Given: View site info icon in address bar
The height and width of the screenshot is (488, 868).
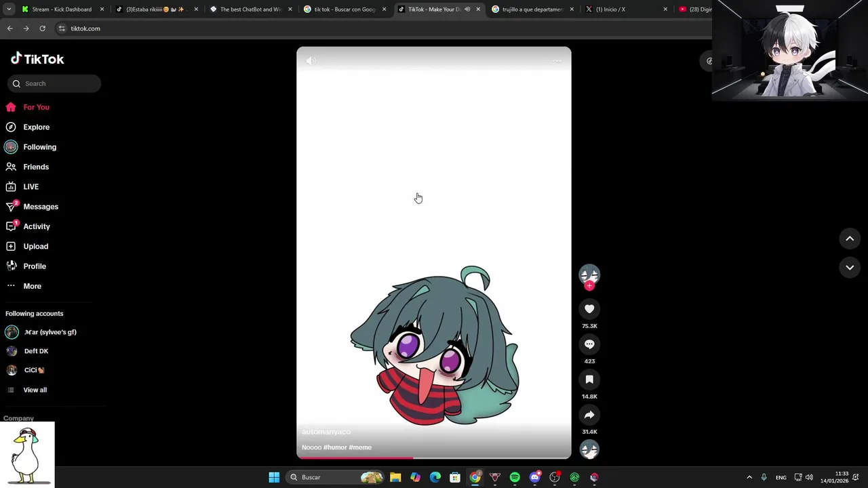Looking at the screenshot, I should [x=62, y=28].
